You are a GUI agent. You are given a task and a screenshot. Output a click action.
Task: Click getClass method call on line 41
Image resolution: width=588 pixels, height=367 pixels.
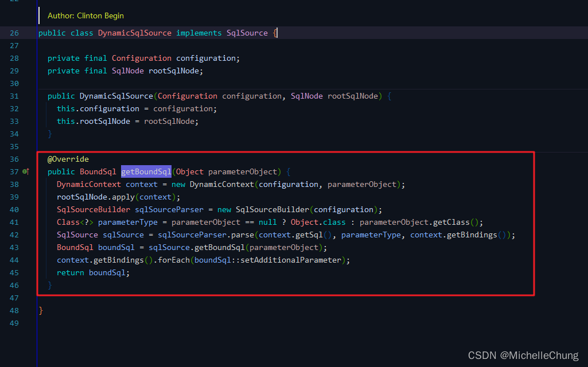pos(451,222)
